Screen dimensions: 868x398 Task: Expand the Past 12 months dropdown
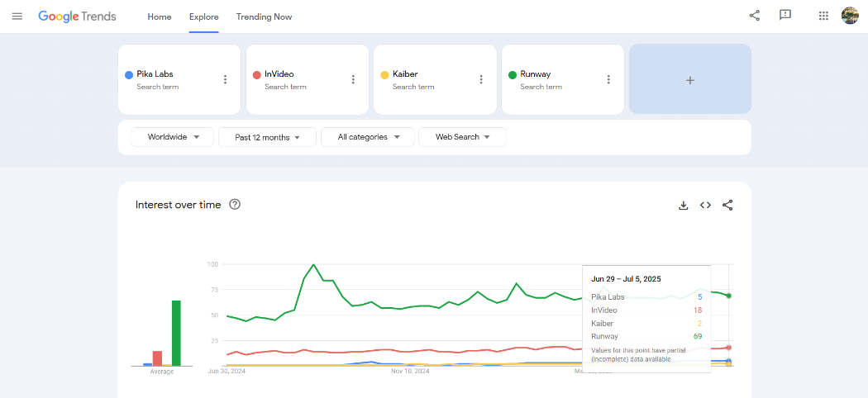(x=267, y=137)
